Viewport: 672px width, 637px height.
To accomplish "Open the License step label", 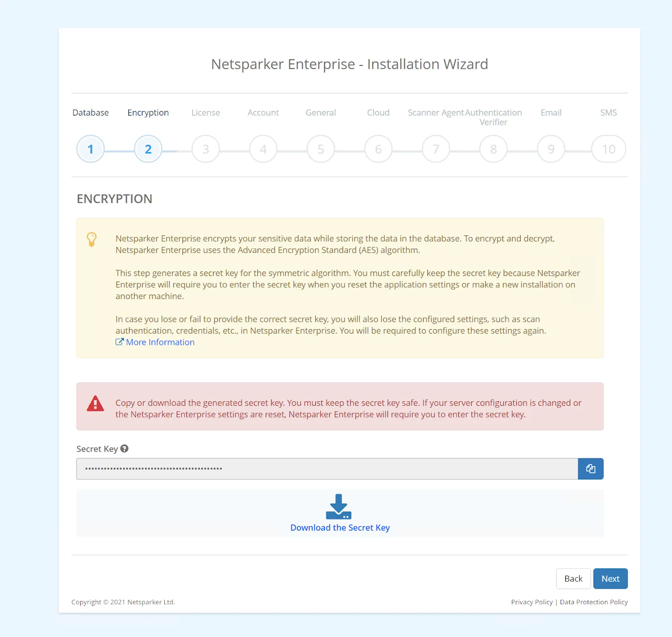I will [x=206, y=113].
